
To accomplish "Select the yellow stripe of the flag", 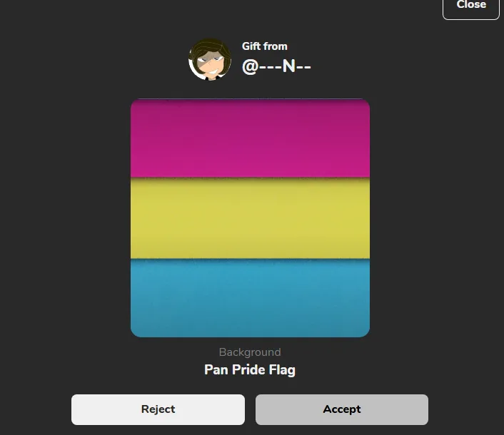I will coord(250,217).
